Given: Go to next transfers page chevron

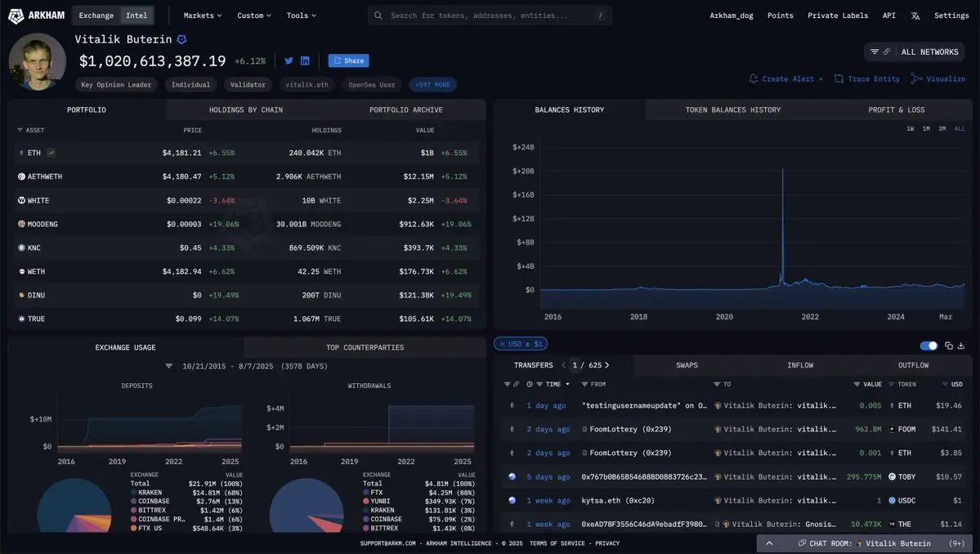Looking at the screenshot, I should [x=606, y=365].
